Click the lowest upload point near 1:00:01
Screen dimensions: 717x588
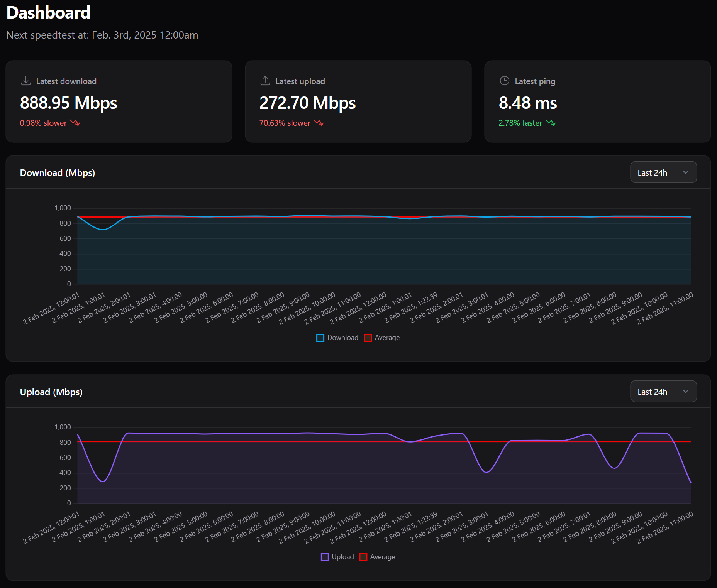tap(103, 482)
